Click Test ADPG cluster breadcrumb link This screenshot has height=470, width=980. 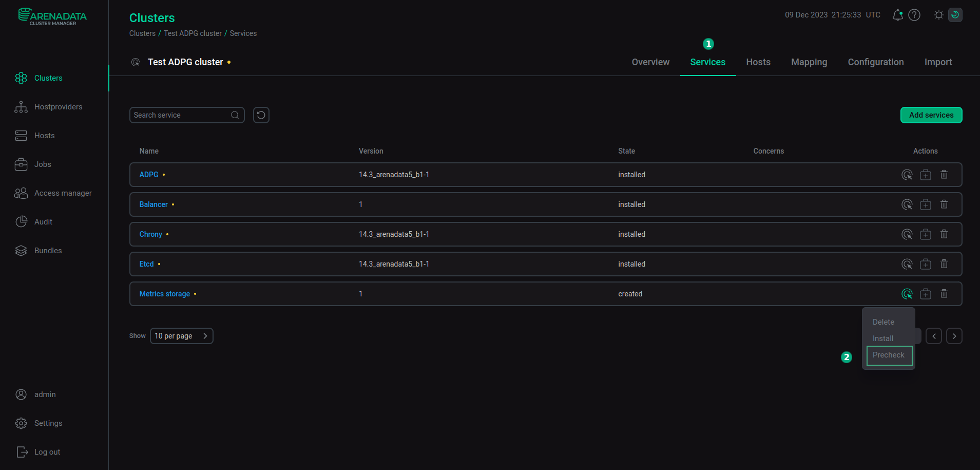[193, 33]
